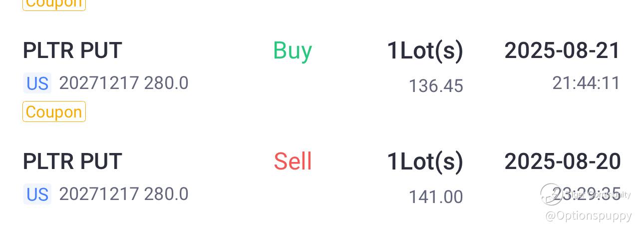Open the PLTR PUT Buy order
Image resolution: width=644 pixels, height=230 pixels.
[x=72, y=50]
